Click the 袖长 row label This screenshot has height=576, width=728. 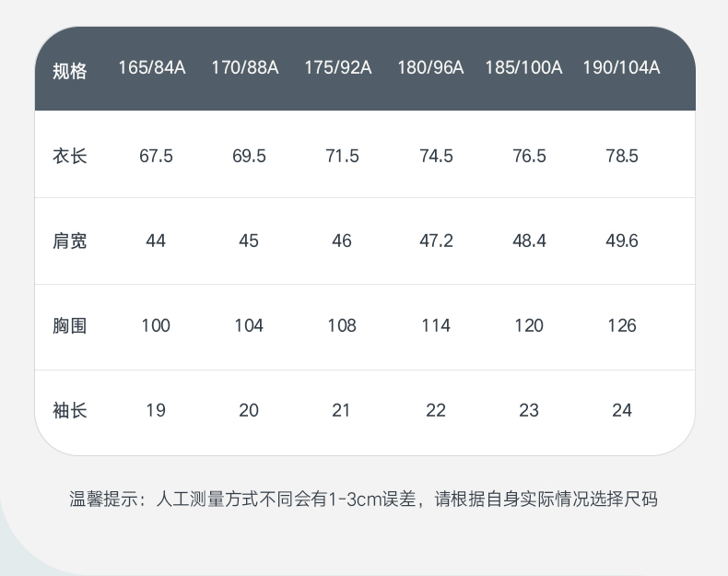pyautogui.click(x=70, y=410)
